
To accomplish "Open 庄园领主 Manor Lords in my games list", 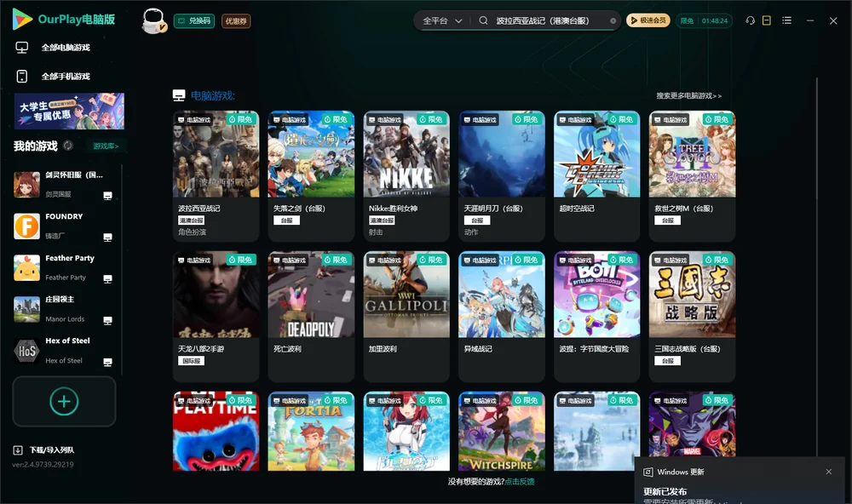I will (64, 309).
